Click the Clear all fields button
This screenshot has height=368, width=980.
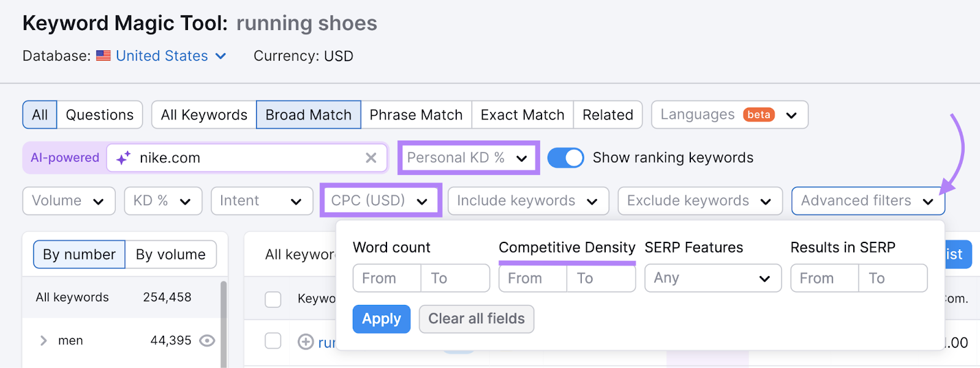tap(476, 319)
